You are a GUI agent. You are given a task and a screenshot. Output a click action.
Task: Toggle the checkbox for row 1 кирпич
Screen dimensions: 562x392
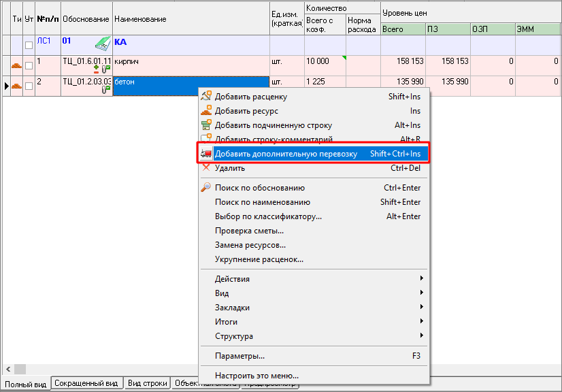[x=29, y=65]
